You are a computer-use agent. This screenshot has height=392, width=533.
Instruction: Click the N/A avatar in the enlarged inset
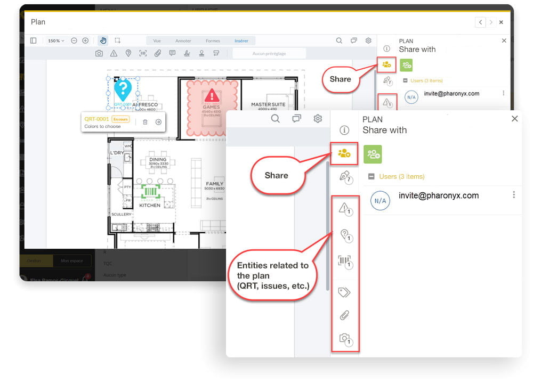point(380,201)
